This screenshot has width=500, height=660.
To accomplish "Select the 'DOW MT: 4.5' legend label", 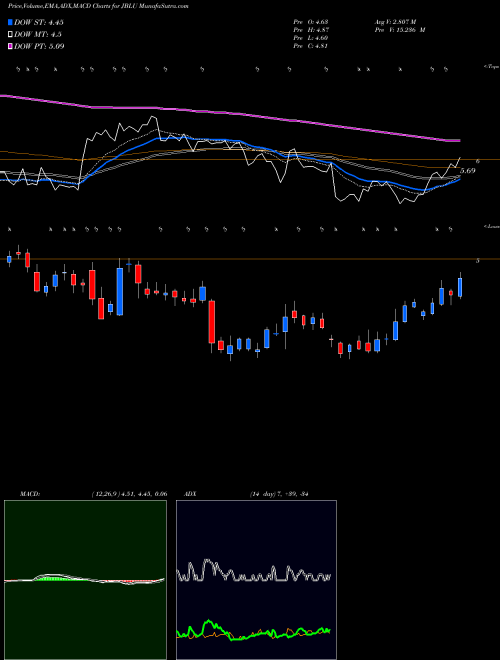I will click(x=37, y=35).
